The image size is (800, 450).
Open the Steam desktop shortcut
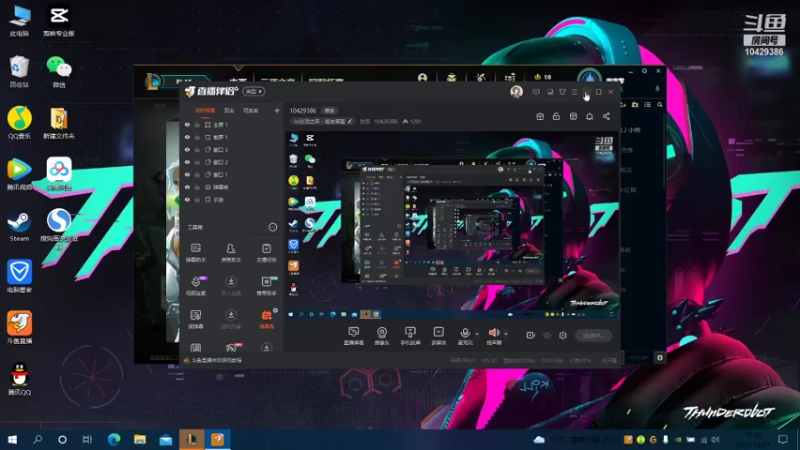tap(19, 226)
